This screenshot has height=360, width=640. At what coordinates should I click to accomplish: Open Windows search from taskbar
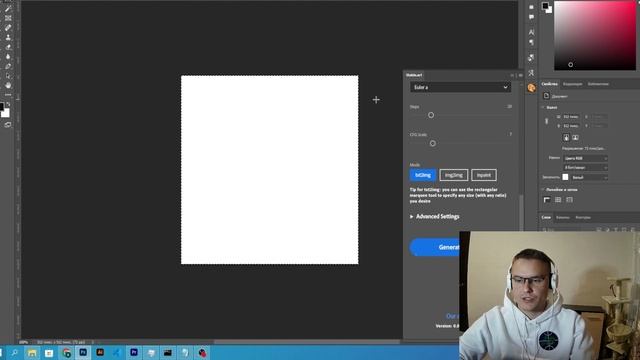coord(15,353)
